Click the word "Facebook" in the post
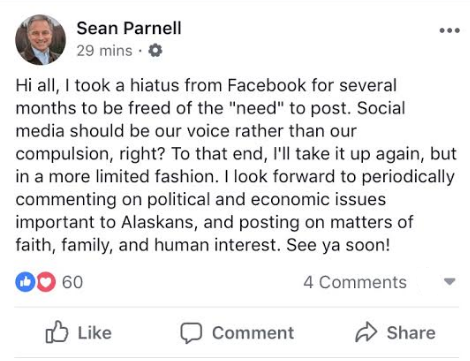The width and height of the screenshot is (470, 361). [267, 85]
